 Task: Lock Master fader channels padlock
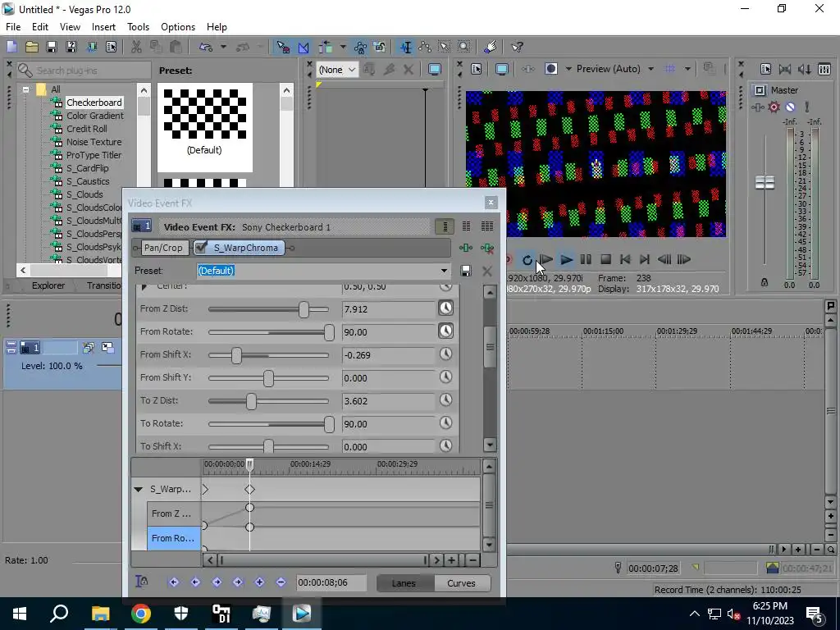click(x=765, y=282)
